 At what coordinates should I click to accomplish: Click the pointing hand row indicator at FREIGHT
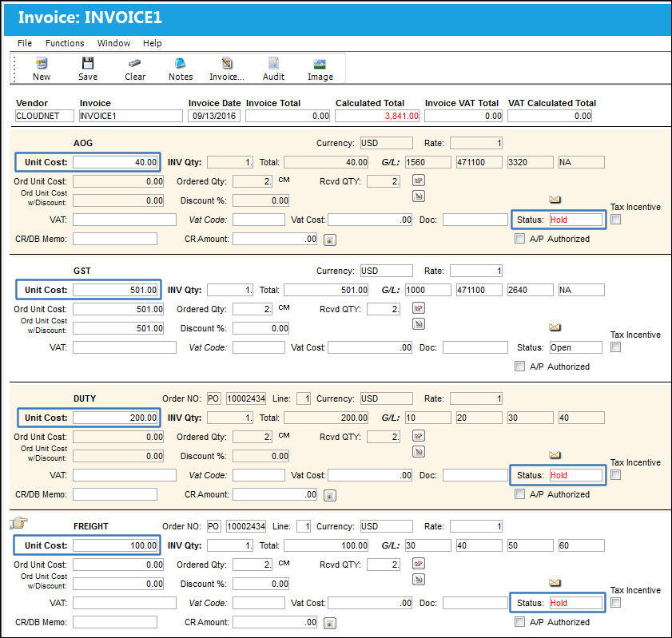(x=18, y=523)
